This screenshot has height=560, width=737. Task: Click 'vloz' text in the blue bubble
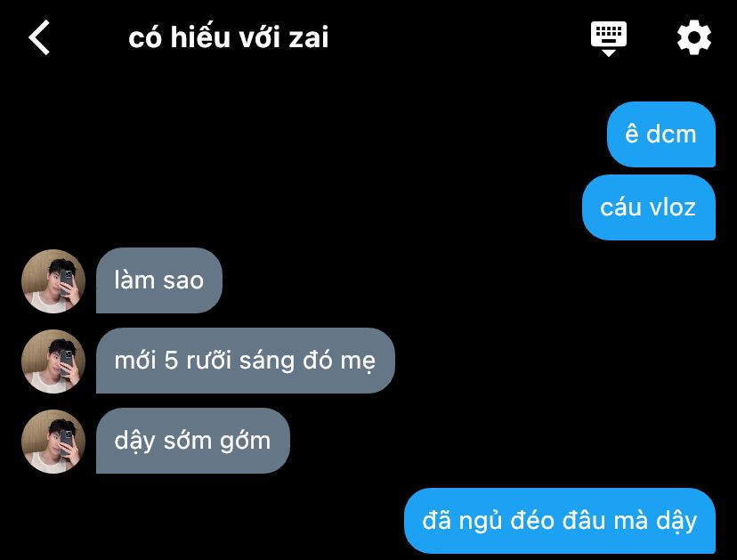pyautogui.click(x=672, y=207)
